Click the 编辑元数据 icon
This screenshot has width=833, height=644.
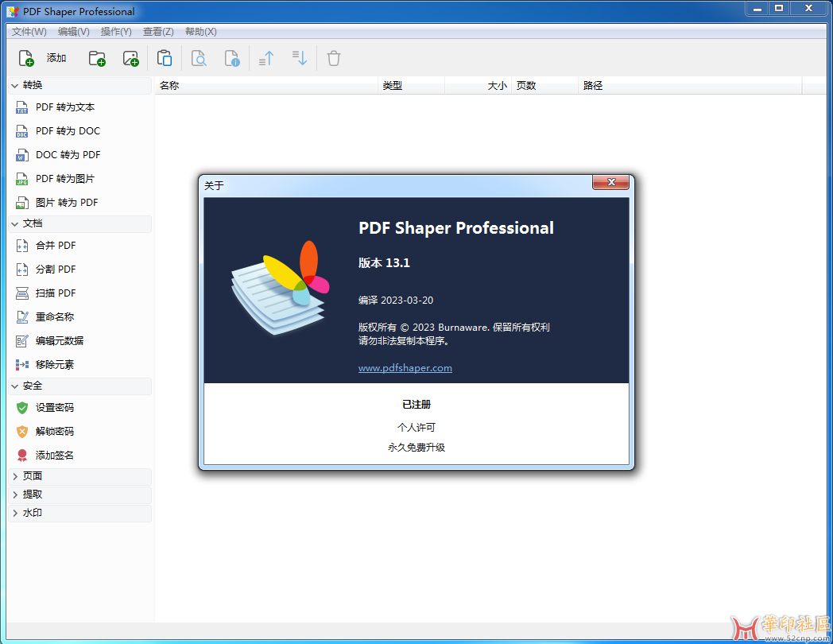21,341
